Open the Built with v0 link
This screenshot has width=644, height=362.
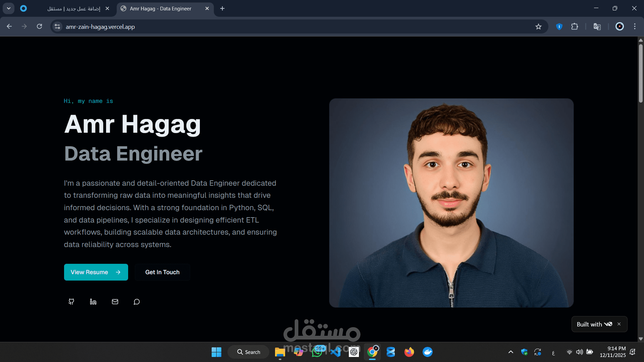[x=594, y=324]
